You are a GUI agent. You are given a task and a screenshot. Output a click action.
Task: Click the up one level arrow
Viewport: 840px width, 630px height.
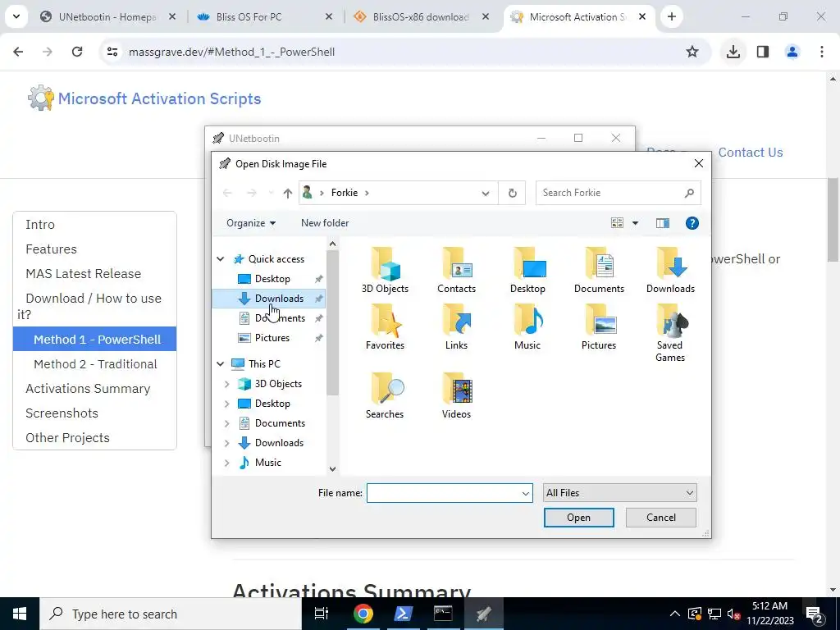(x=288, y=193)
